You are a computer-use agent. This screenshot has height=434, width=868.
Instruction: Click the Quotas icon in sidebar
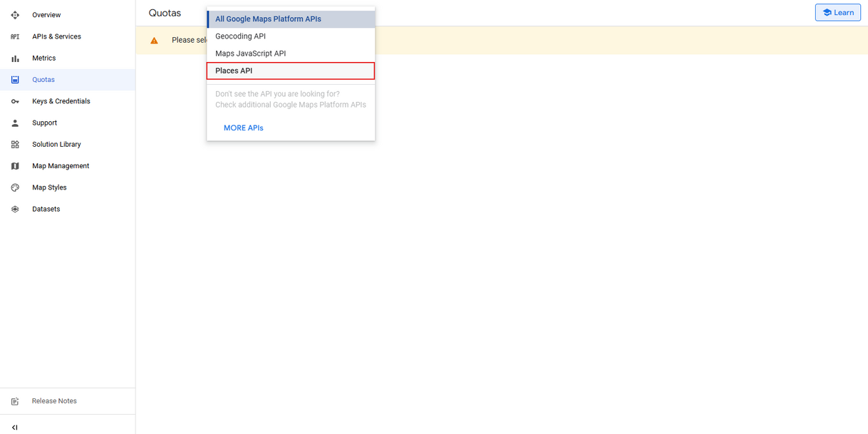click(15, 80)
